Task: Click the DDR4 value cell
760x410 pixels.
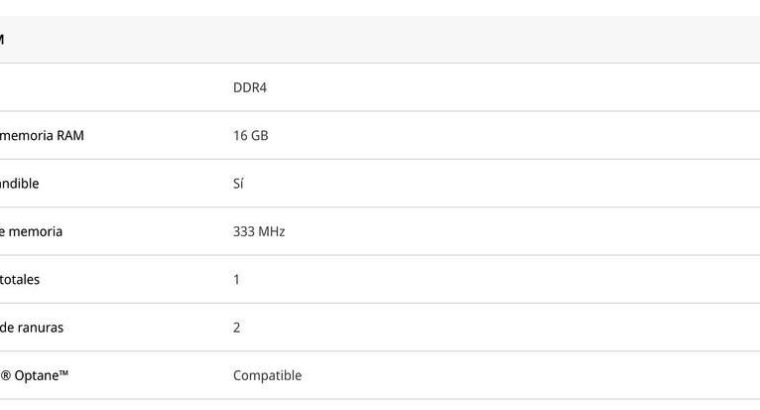Action: coord(250,87)
